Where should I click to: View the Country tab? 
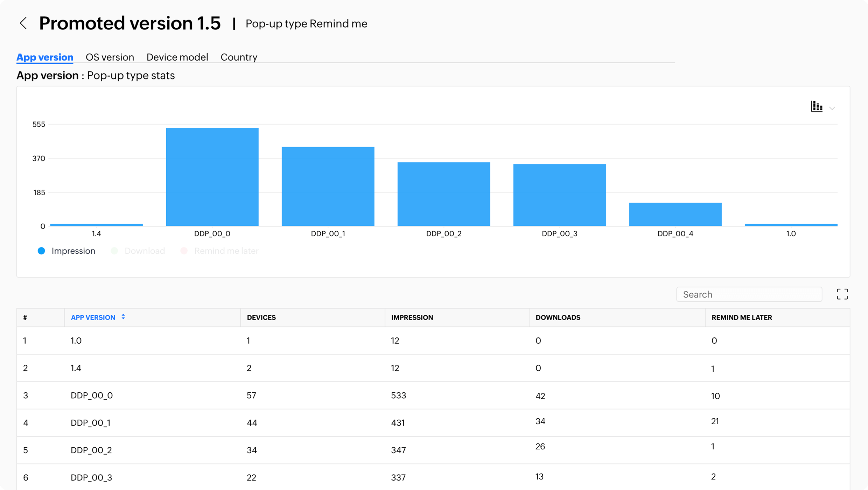(x=239, y=57)
